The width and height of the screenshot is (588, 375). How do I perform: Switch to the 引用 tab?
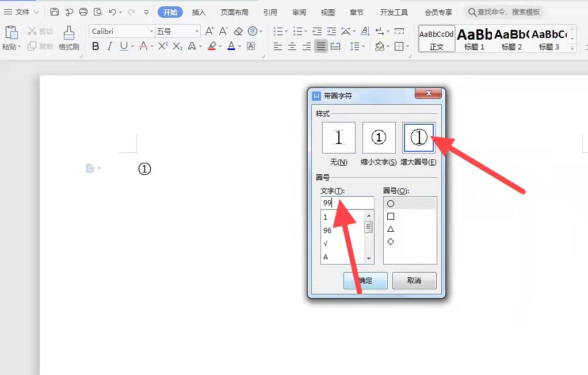(270, 13)
